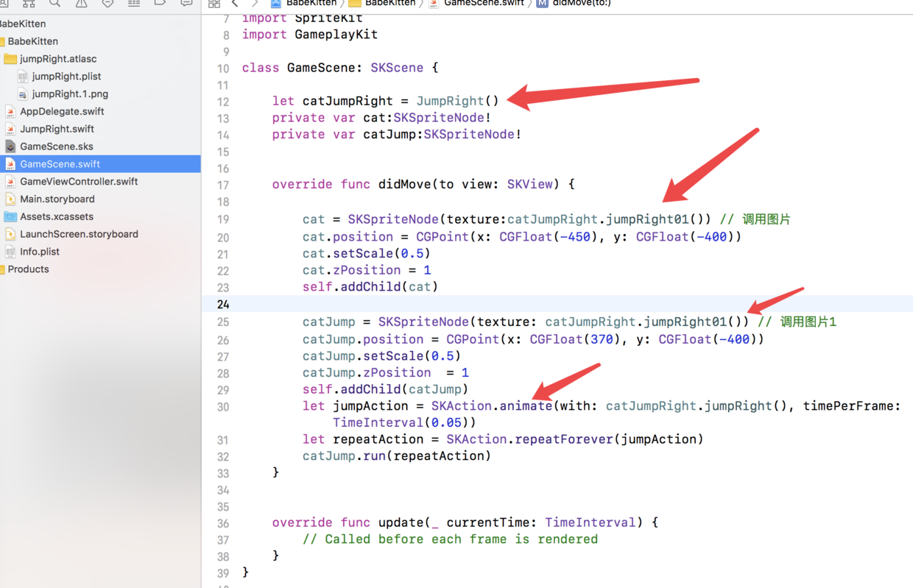
Task: Click 'import GameplayKit' on line 8
Action: pyautogui.click(x=310, y=35)
